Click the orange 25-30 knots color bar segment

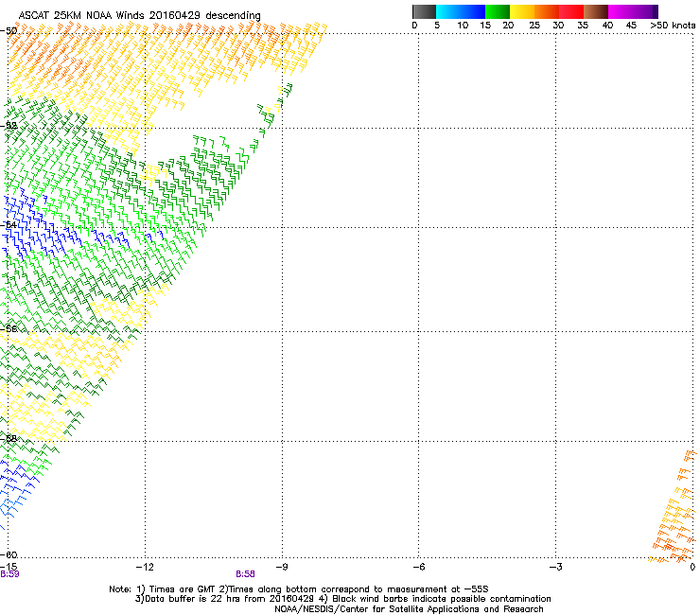[547, 11]
